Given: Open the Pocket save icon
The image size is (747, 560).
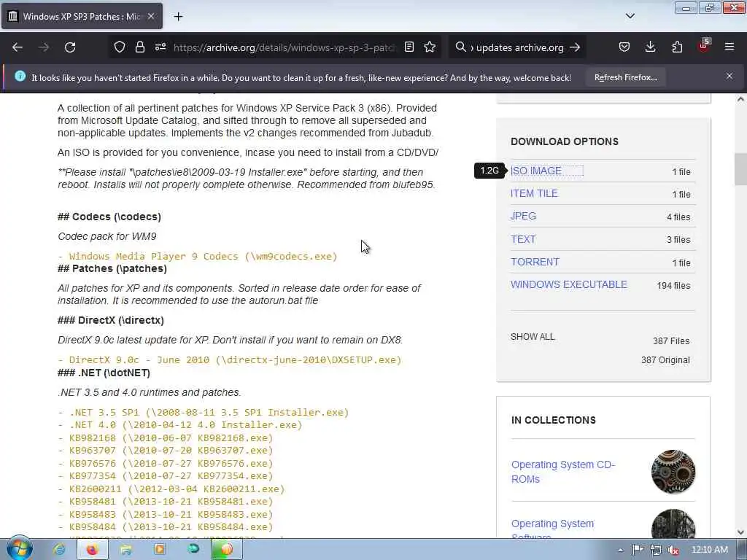Looking at the screenshot, I should click(x=624, y=47).
